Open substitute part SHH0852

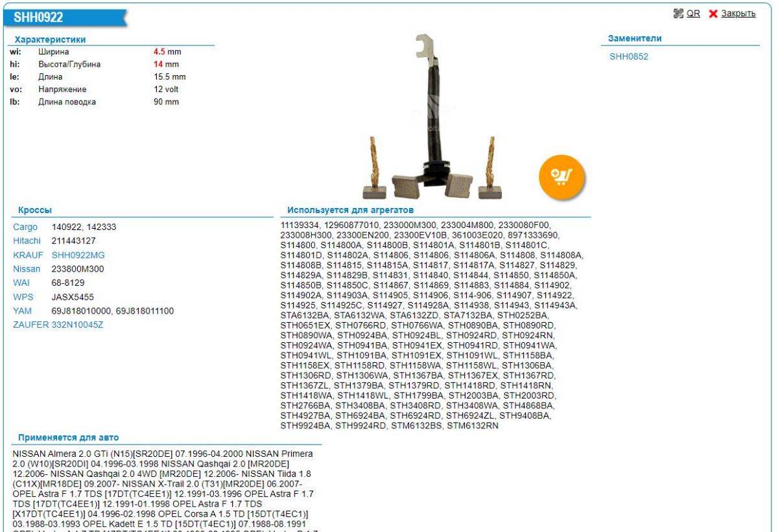pos(628,56)
